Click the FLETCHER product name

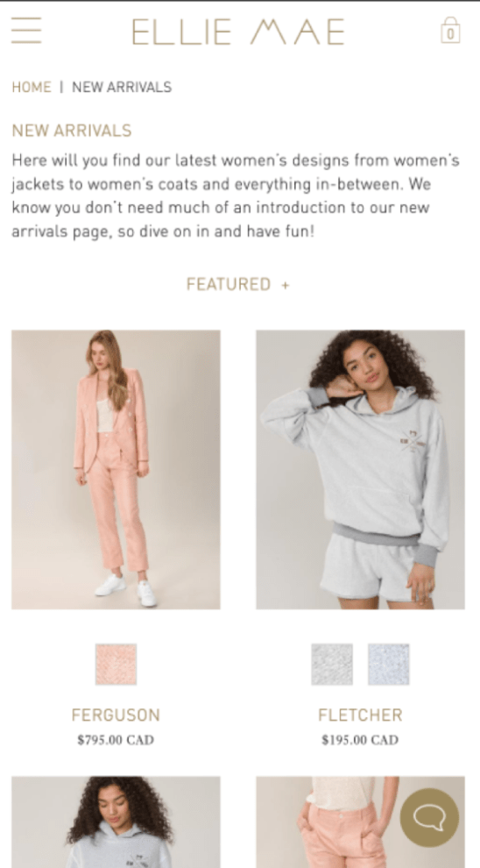point(360,715)
